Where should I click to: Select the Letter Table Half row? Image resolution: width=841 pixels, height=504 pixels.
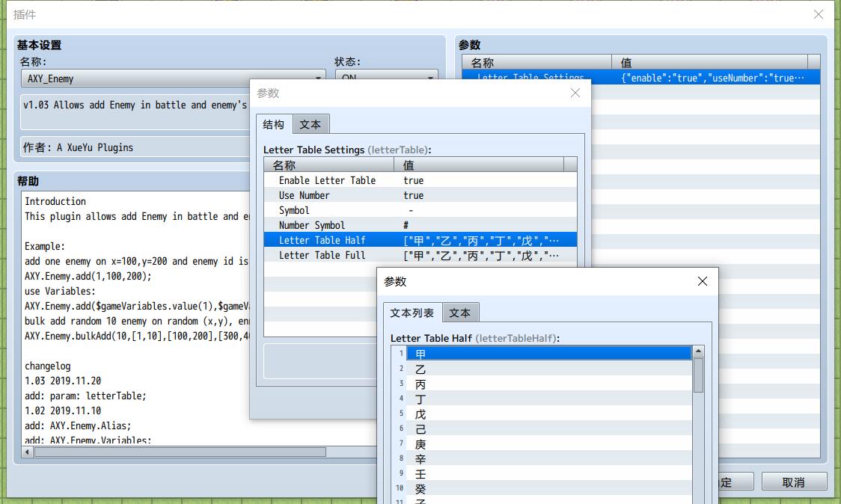420,240
